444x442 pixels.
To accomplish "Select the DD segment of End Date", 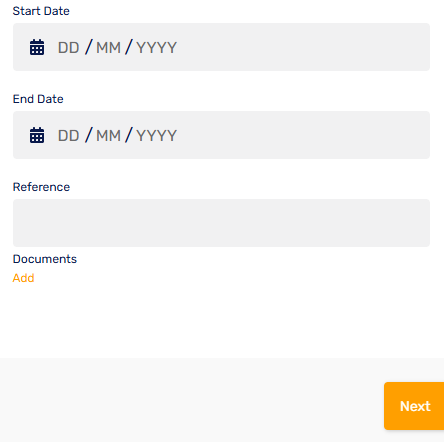I will point(68,135).
